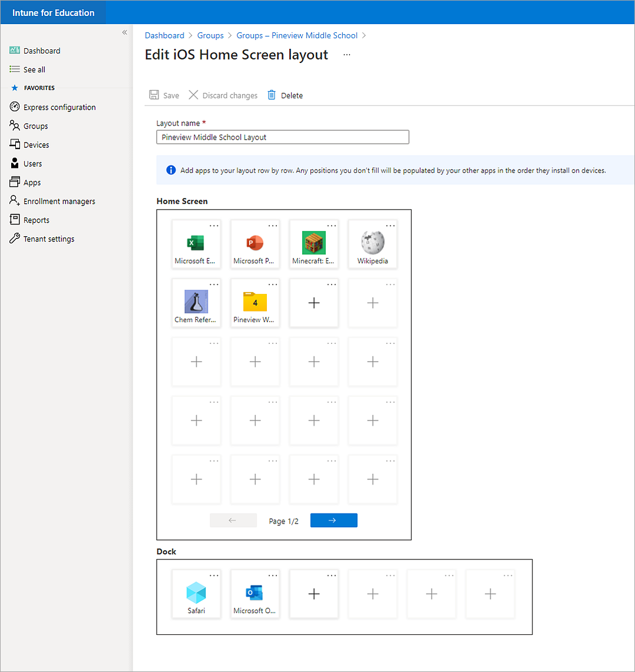Click the Edit iOS Home Screen layout title

[x=236, y=55]
